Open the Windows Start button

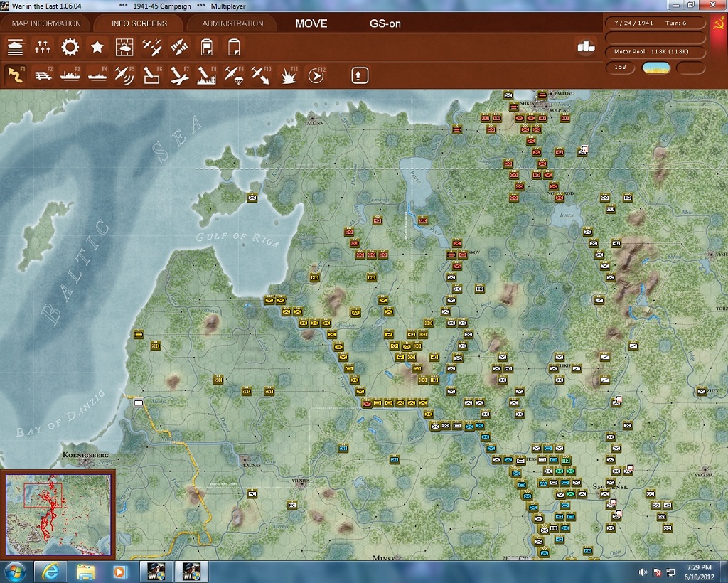pyautogui.click(x=14, y=572)
